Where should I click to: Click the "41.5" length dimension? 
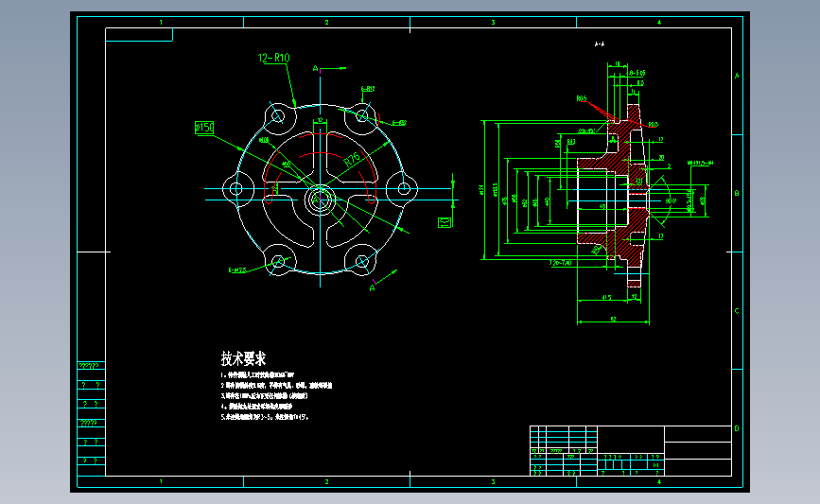point(606,298)
